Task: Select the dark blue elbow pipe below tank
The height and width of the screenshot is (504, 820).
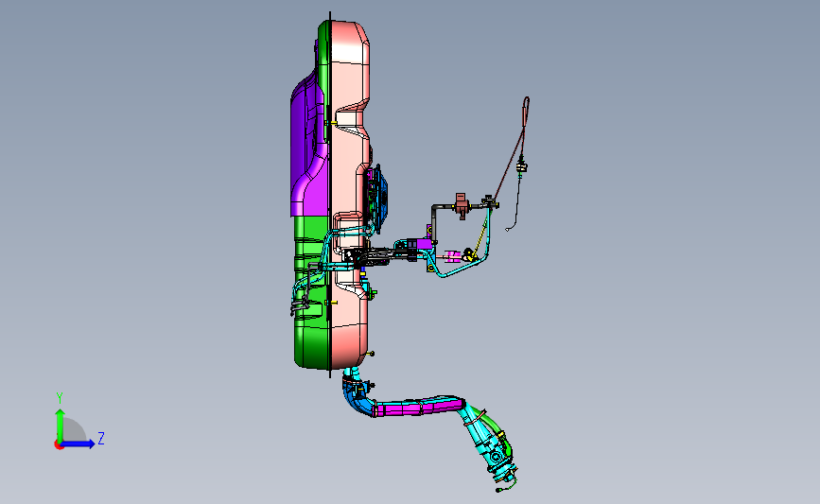Action: click(x=358, y=398)
